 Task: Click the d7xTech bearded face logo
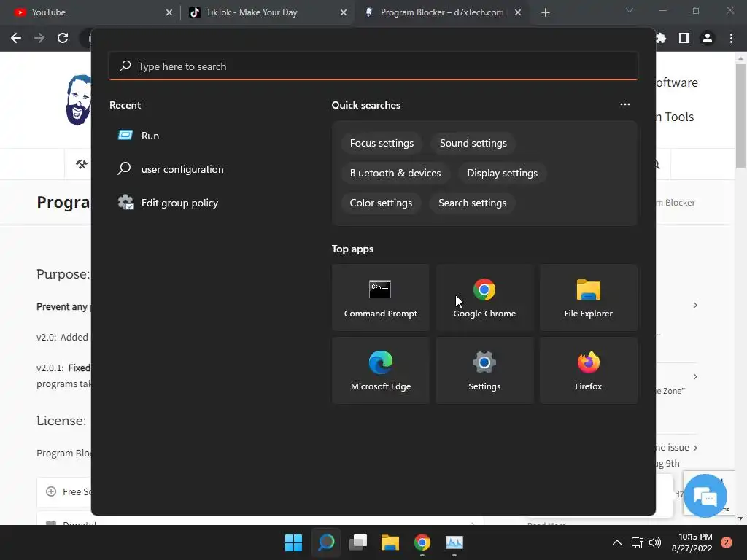(79, 100)
